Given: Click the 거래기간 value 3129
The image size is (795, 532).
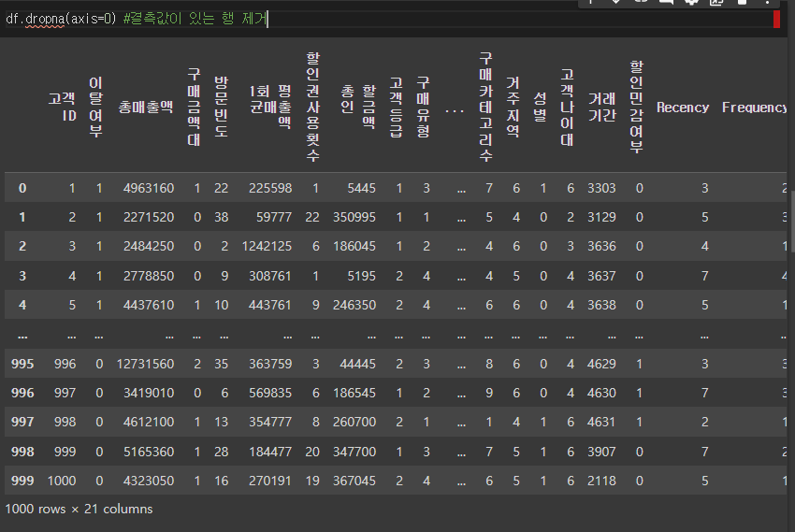Looking at the screenshot, I should pyautogui.click(x=601, y=217).
